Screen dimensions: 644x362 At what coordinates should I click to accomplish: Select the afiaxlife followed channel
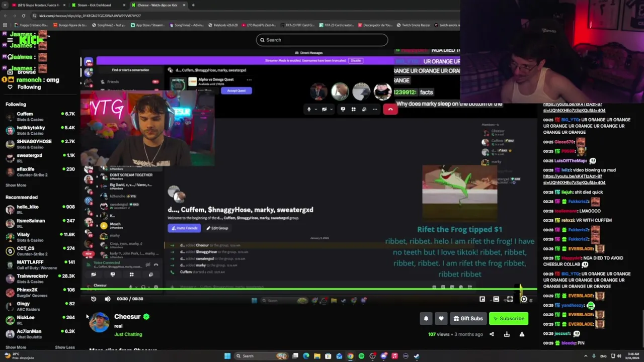(x=40, y=171)
